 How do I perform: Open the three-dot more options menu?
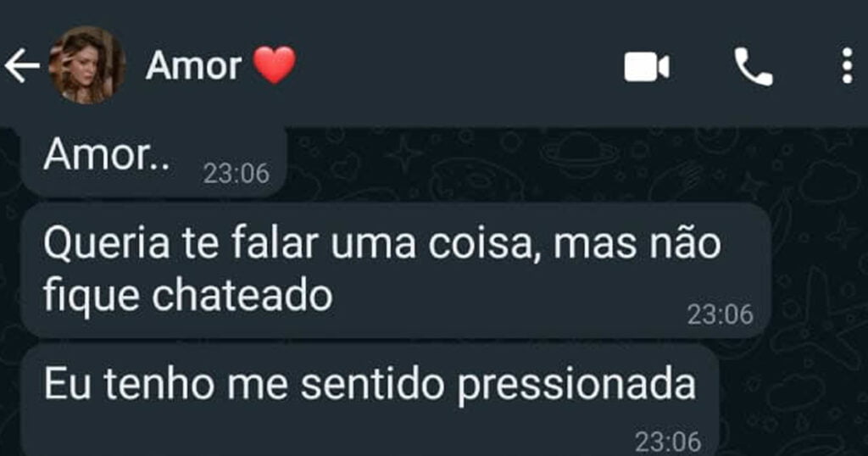point(847,66)
